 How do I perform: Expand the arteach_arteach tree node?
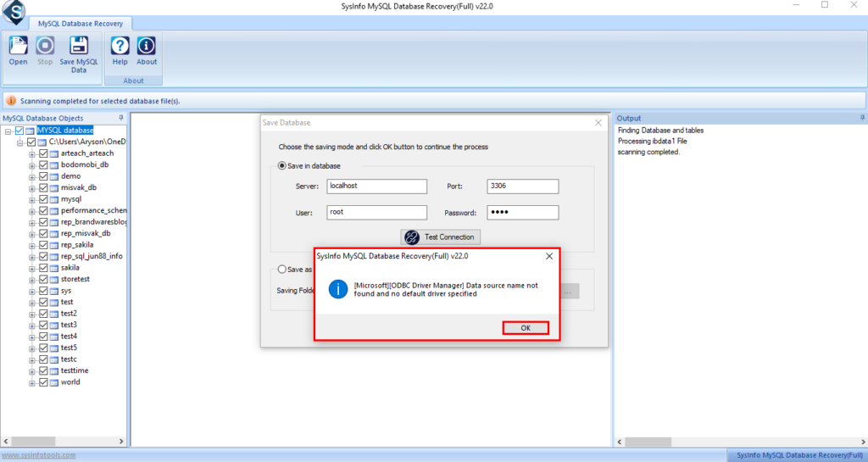(x=32, y=153)
